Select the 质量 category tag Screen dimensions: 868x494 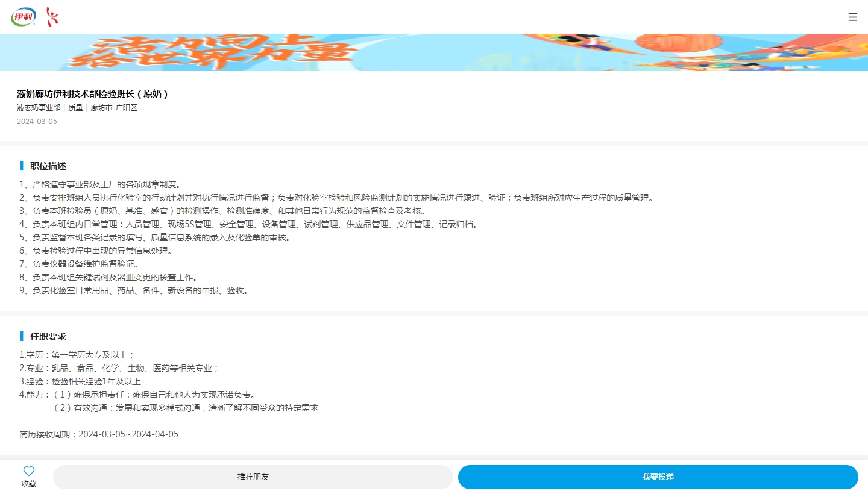point(75,108)
